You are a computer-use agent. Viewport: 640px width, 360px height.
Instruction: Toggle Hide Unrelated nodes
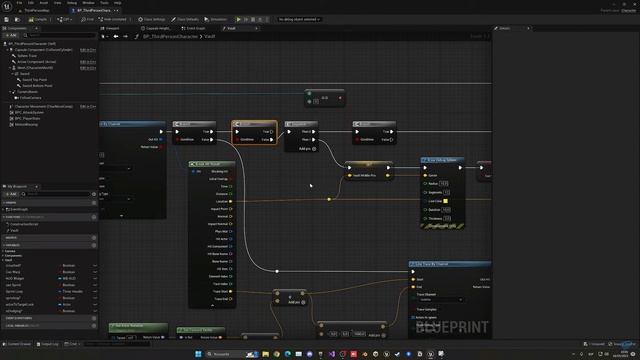[x=112, y=19]
